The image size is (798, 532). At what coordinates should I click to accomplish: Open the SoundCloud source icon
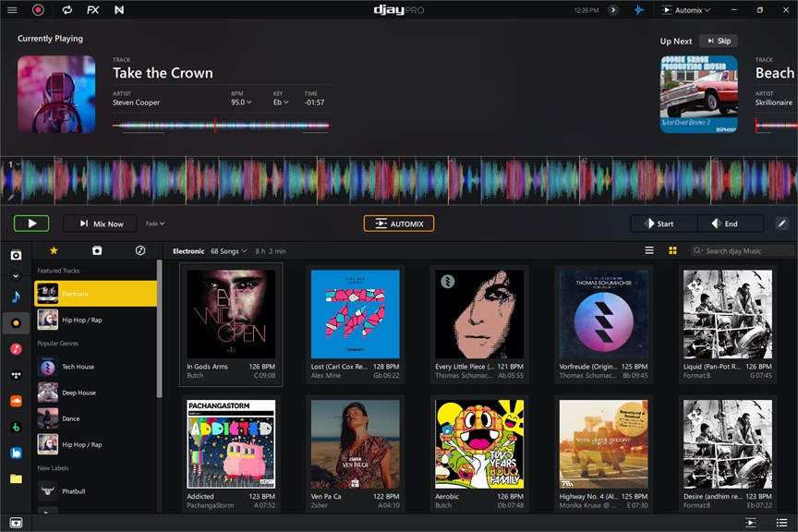17,401
